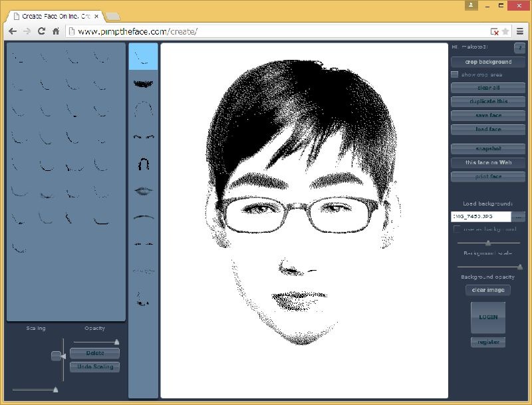Click the Undo Scaling button

tap(94, 367)
